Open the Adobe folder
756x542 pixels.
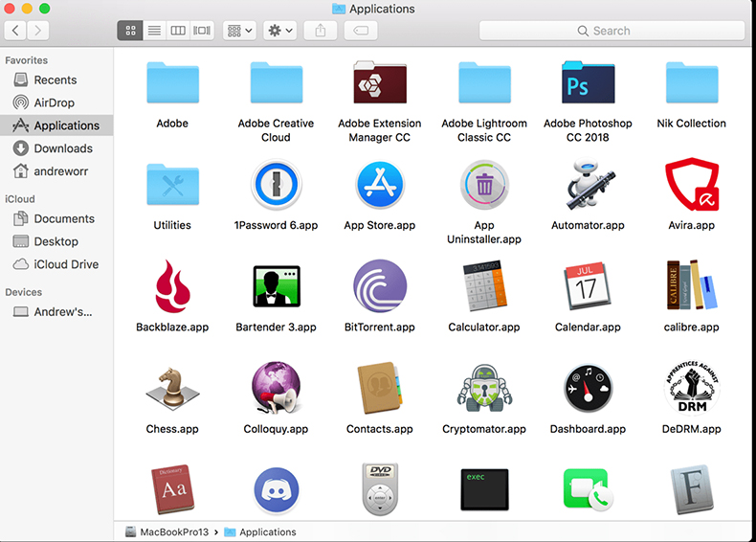(172, 82)
